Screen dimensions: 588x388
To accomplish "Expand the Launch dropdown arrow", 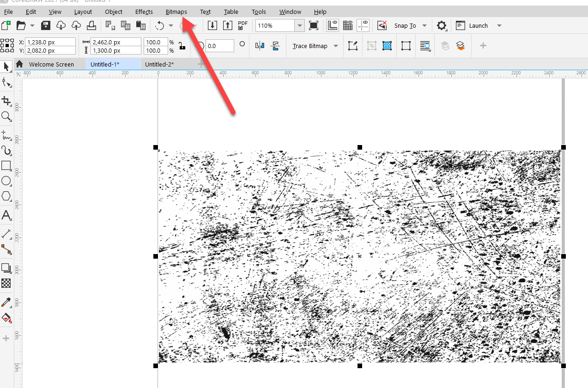I will (x=499, y=26).
